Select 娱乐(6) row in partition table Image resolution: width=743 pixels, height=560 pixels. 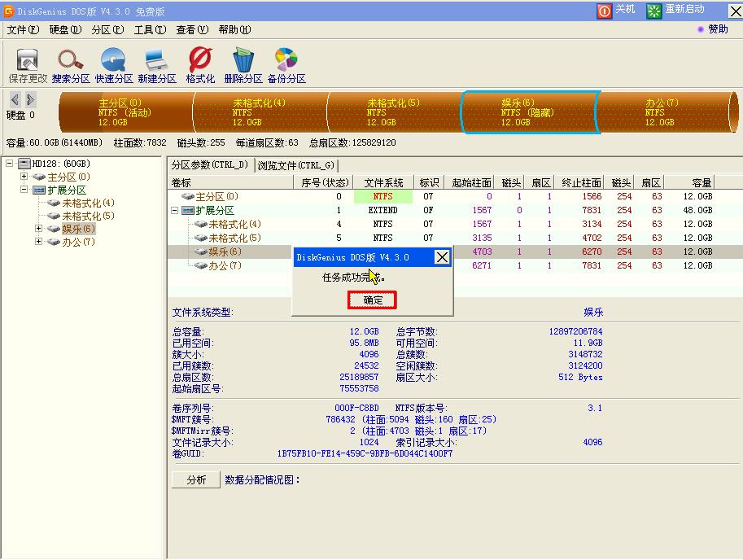[x=455, y=252]
